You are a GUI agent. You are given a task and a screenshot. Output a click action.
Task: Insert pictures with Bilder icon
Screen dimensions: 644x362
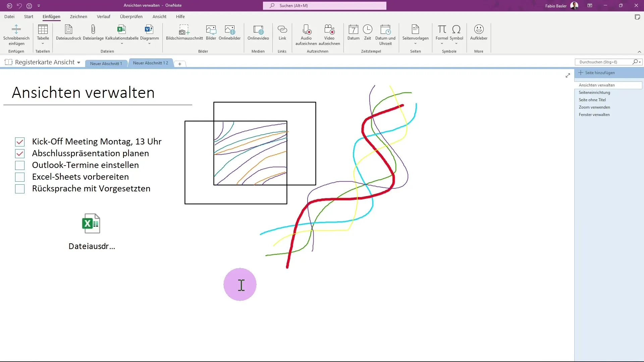pos(211,29)
